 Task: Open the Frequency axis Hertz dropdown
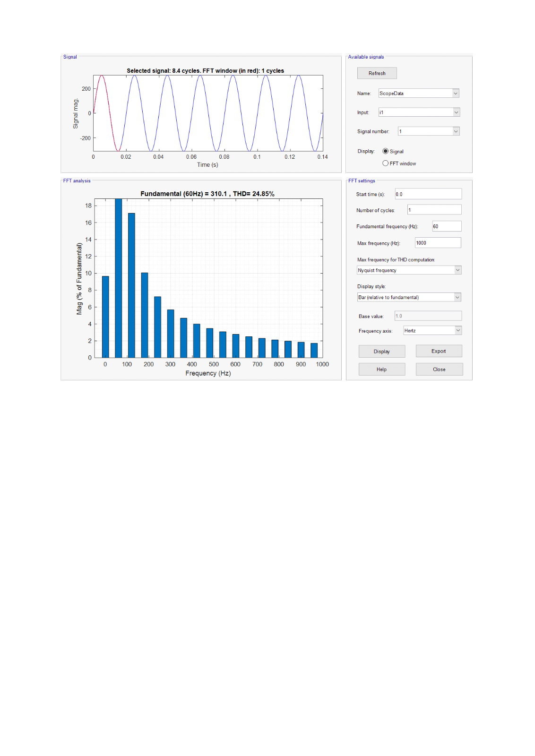(432, 331)
